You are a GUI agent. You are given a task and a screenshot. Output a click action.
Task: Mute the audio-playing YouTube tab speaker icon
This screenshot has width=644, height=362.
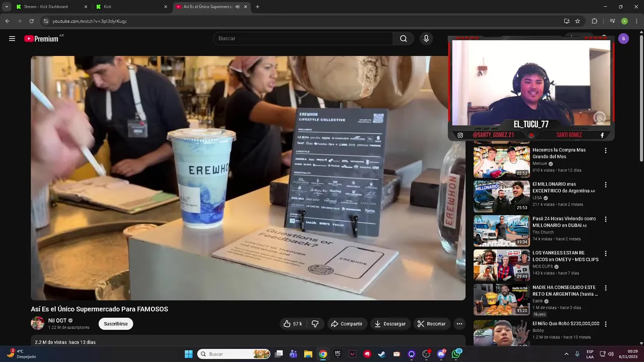pos(237,7)
